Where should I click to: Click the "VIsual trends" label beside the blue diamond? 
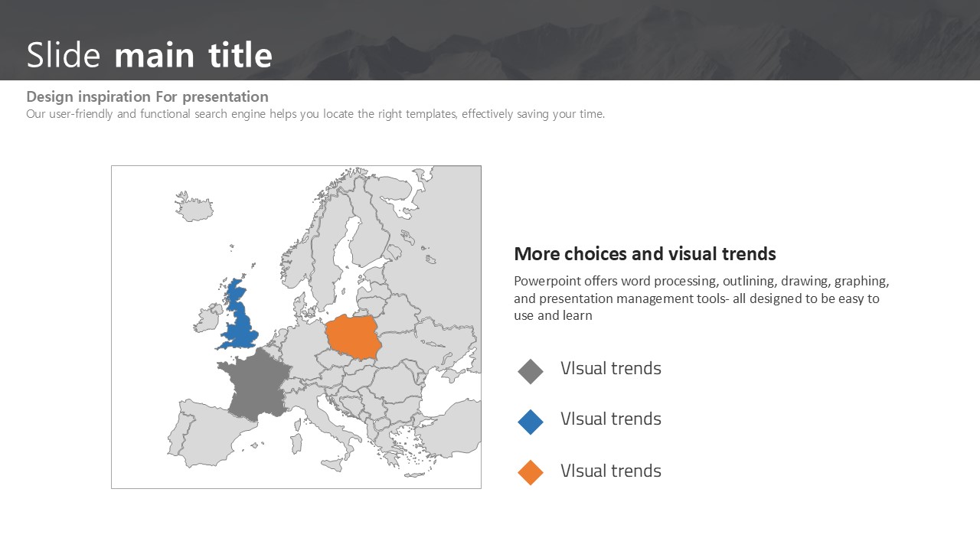610,419
